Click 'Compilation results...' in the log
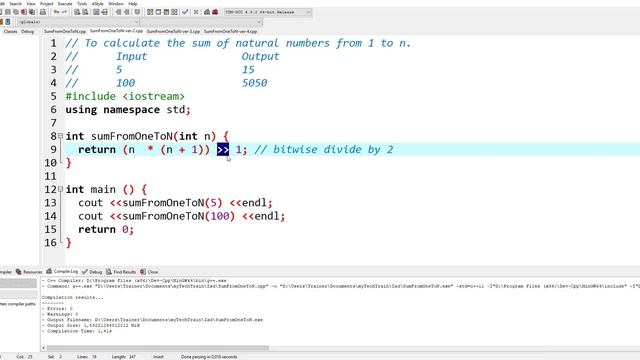The height and width of the screenshot is (360, 640). [x=73, y=297]
